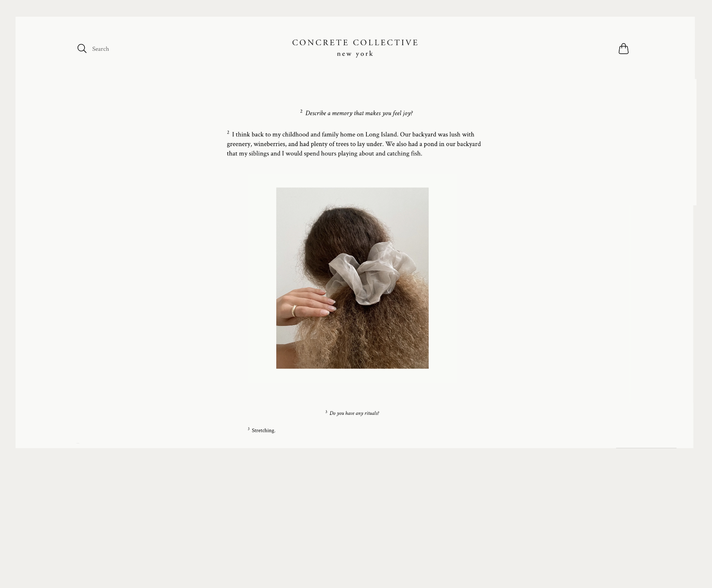Screen dimensions: 712x588
Task: Click the "Stretching." answer text
Action: pos(264,430)
